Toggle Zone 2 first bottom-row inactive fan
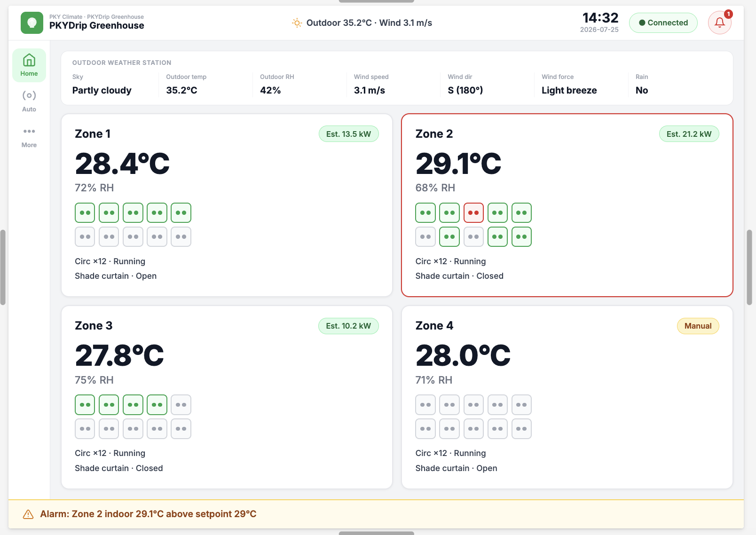 click(x=425, y=237)
